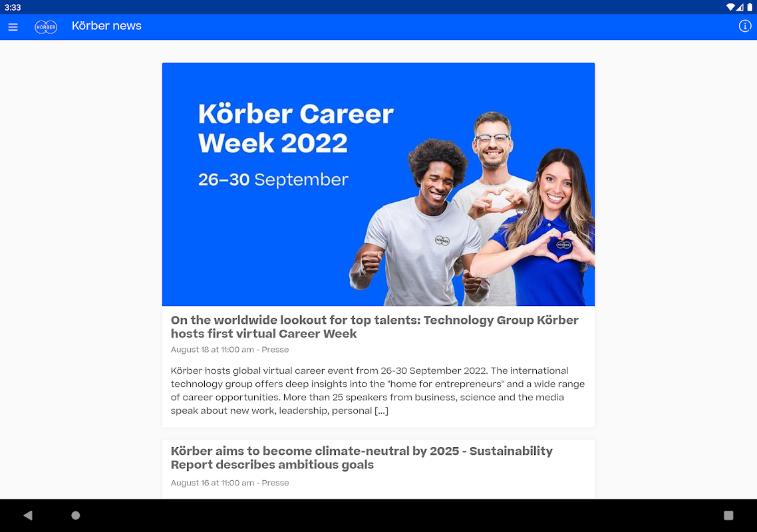Select the August 18 at 11:00 am timestamp

click(212, 350)
